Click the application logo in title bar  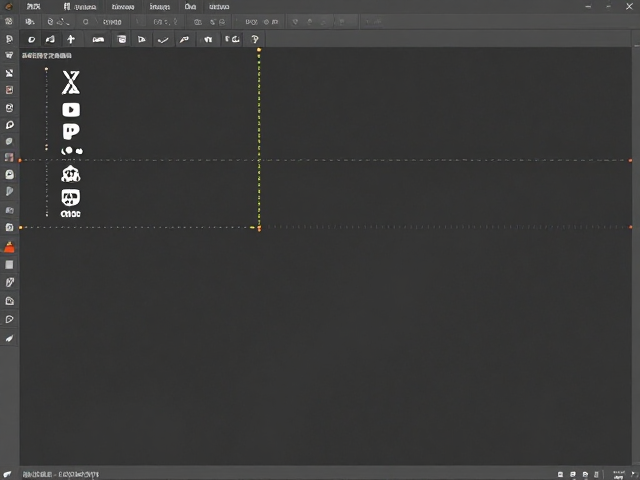[8, 7]
